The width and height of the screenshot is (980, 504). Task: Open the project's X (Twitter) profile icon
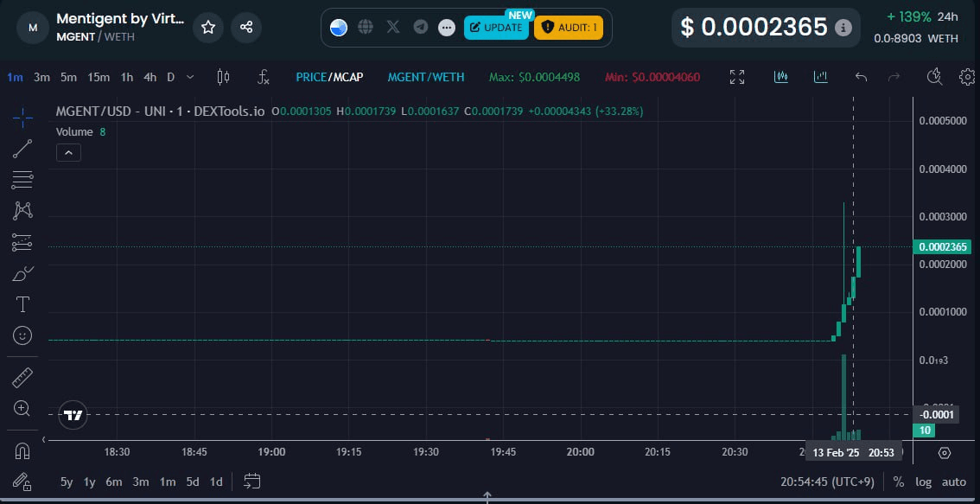[x=393, y=27]
